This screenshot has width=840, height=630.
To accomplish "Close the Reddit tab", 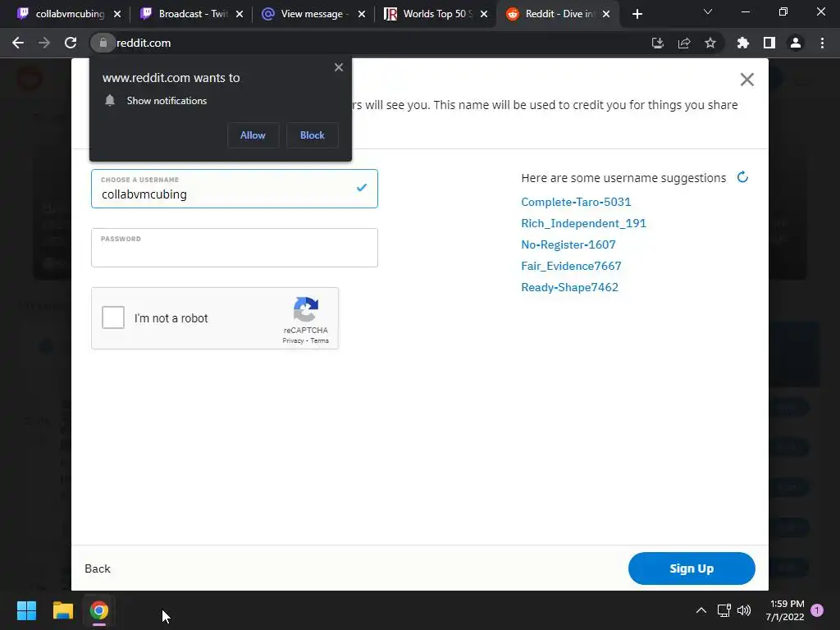I will pyautogui.click(x=606, y=14).
